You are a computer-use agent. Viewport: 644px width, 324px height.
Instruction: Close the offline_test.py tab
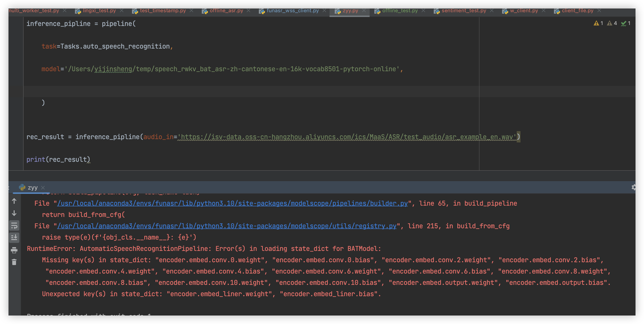[x=424, y=11]
